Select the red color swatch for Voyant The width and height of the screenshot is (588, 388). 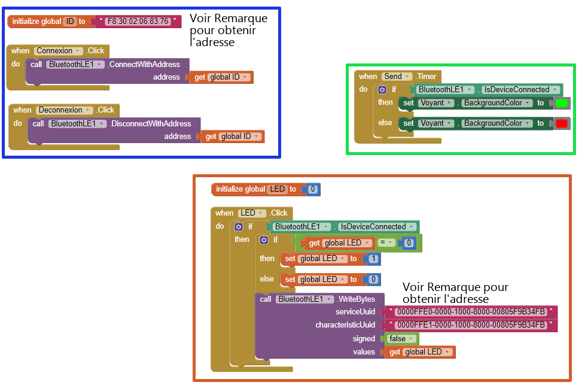point(561,123)
